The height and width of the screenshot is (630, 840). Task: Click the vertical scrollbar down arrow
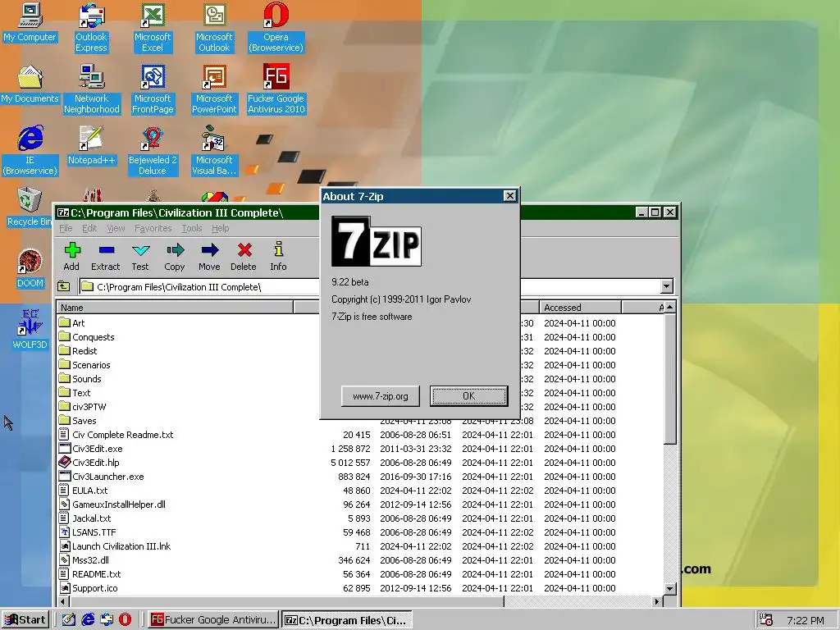(669, 588)
